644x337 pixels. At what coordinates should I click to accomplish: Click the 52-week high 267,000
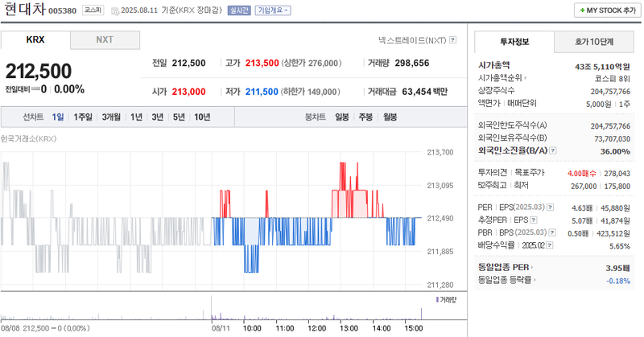pos(584,187)
